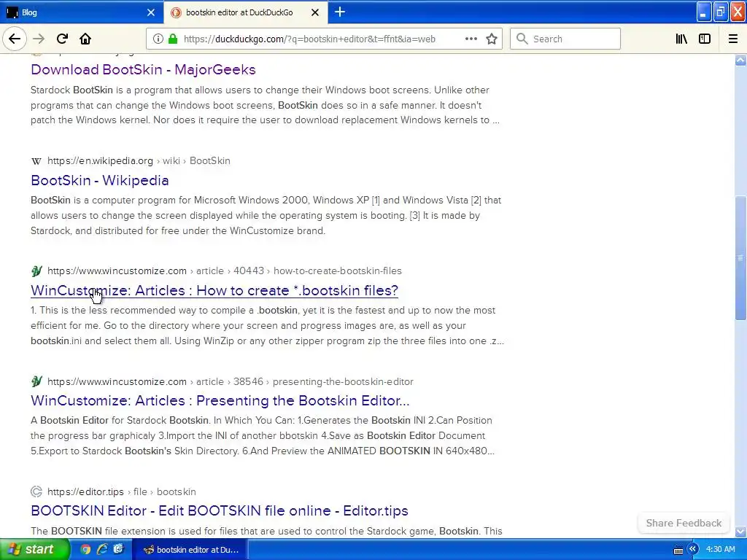Close the bootskin editor DuckDuckGo tab
Image resolution: width=747 pixels, height=560 pixels.
pyautogui.click(x=315, y=12)
